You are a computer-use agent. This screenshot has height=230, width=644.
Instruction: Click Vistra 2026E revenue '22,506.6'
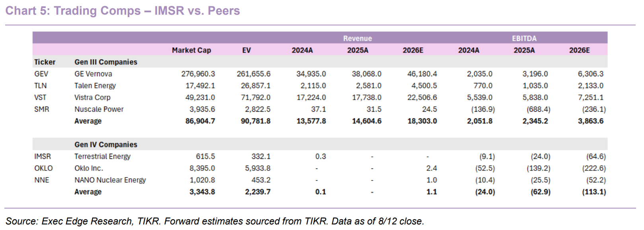(422, 97)
